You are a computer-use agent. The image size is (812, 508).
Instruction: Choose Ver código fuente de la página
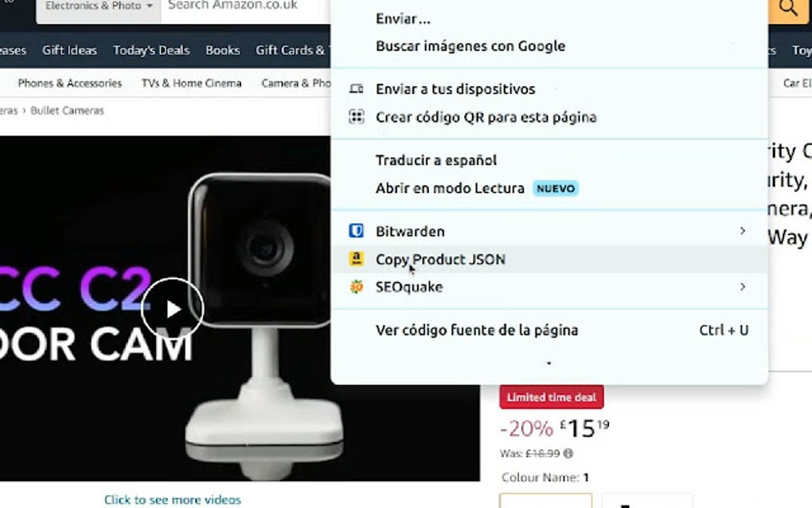point(477,330)
